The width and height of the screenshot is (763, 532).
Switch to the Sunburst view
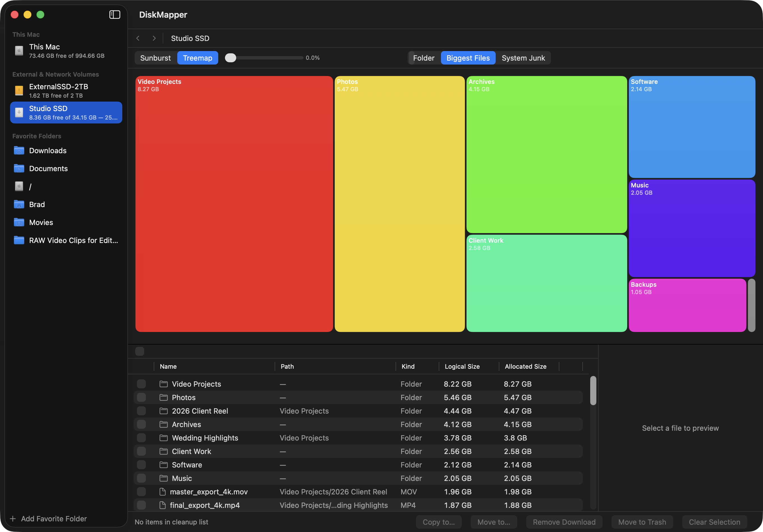tap(155, 58)
